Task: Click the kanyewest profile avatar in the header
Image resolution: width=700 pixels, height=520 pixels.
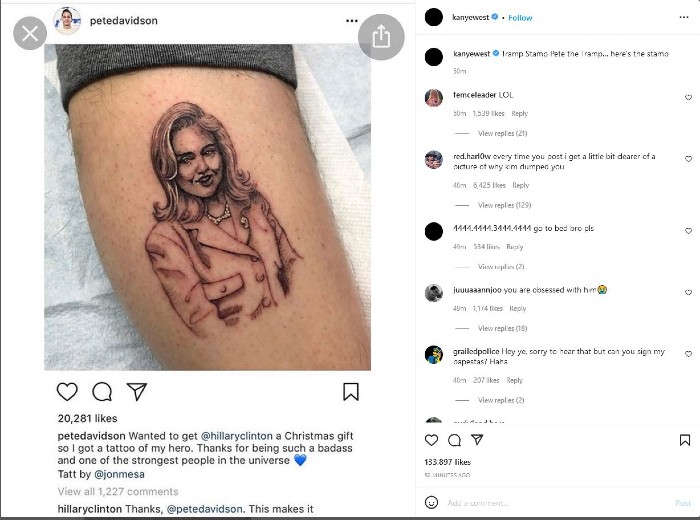Action: [433, 17]
